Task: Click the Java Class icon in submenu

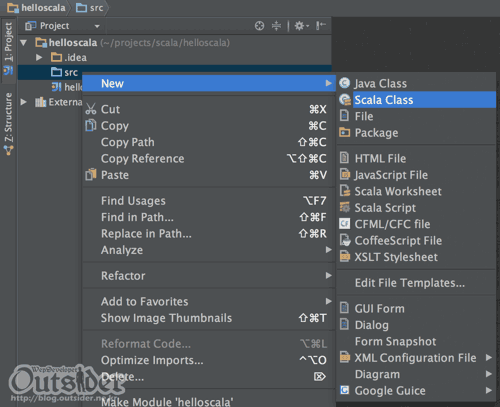Action: point(345,83)
